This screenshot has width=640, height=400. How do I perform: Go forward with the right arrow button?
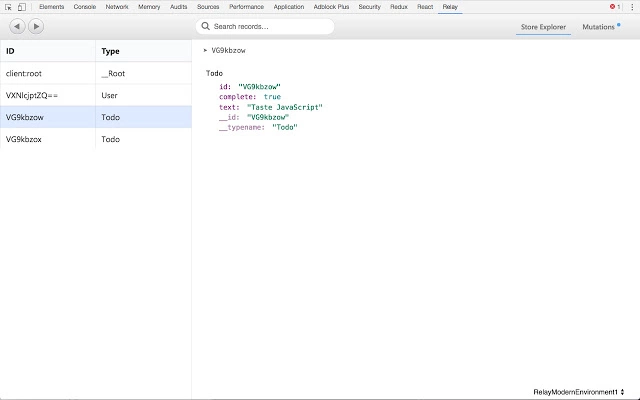point(36,27)
